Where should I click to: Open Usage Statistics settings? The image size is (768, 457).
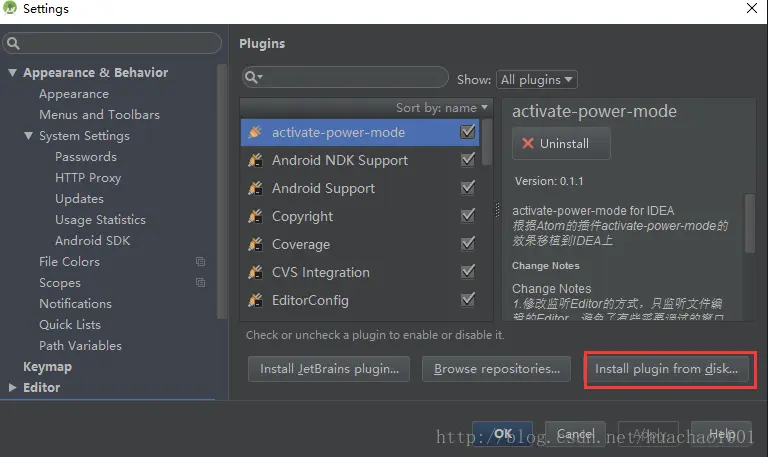click(x=100, y=220)
